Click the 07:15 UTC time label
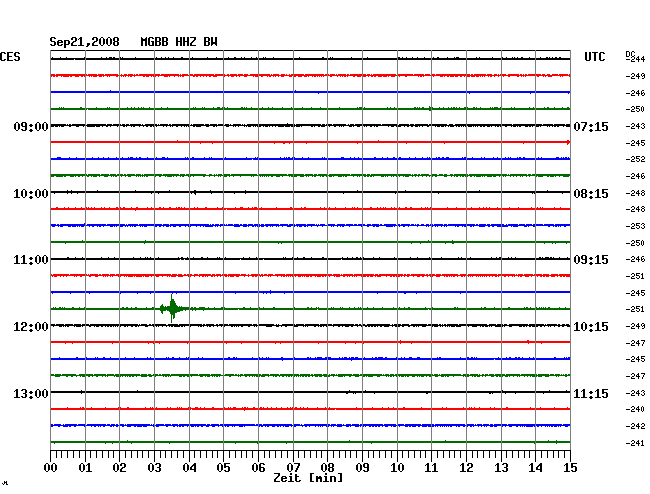650x494 pixels. click(x=591, y=126)
